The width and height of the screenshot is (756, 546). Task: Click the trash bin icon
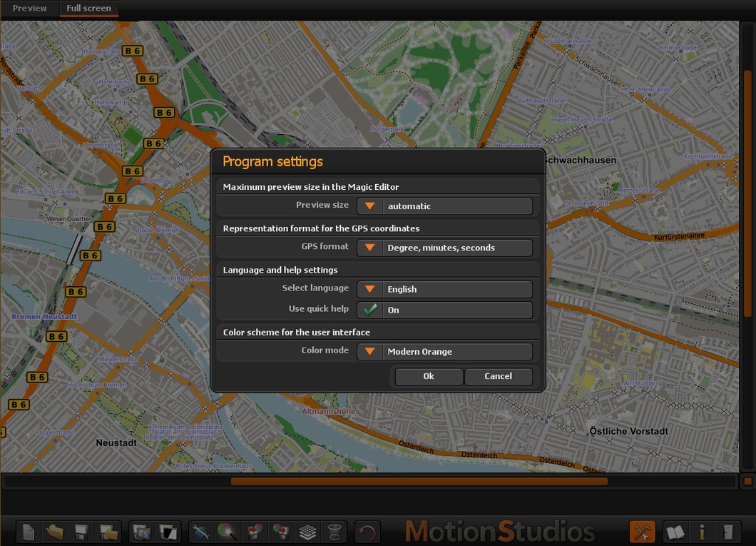pyautogui.click(x=334, y=532)
